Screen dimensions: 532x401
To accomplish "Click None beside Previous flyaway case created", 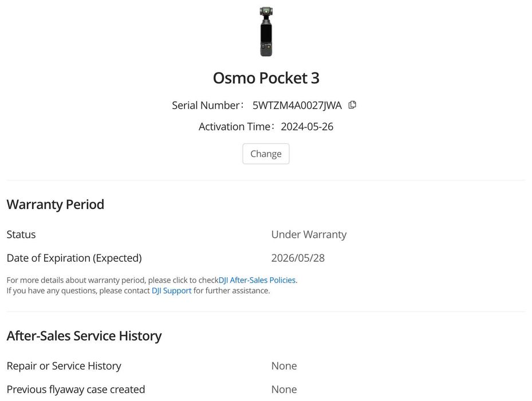I will point(284,390).
